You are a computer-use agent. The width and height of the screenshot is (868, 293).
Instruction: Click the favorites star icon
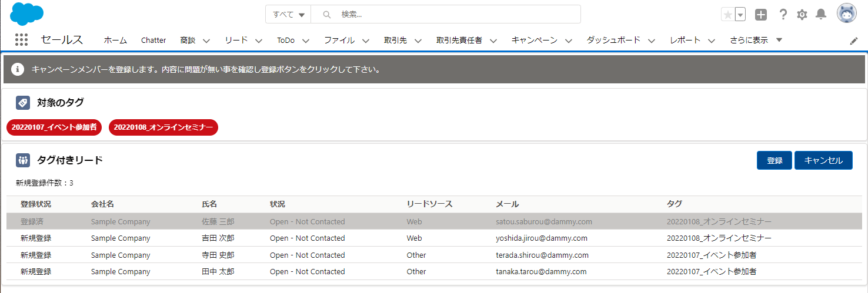coord(728,15)
